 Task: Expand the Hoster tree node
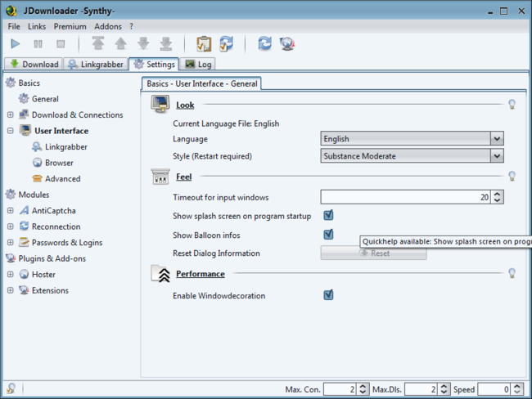click(x=11, y=274)
